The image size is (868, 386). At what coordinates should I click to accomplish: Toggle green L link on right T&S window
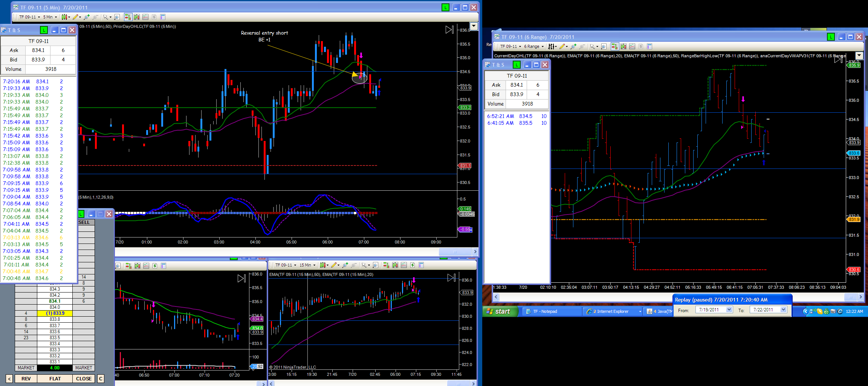[517, 65]
